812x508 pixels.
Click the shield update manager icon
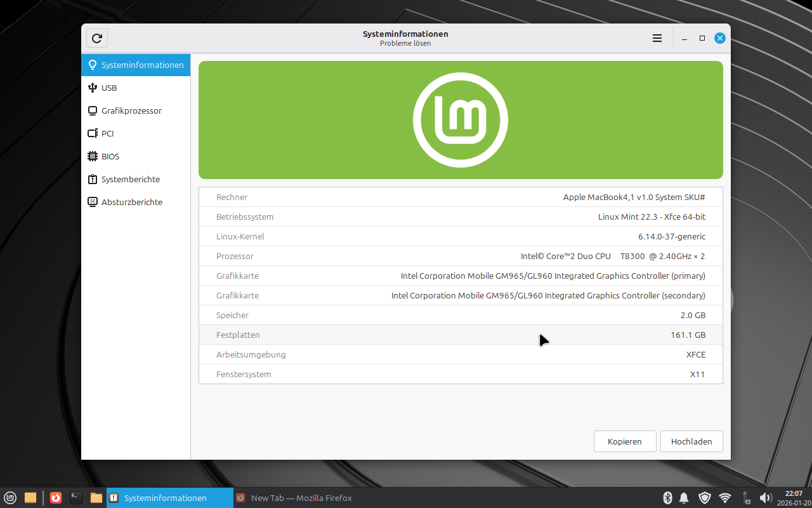tap(705, 498)
